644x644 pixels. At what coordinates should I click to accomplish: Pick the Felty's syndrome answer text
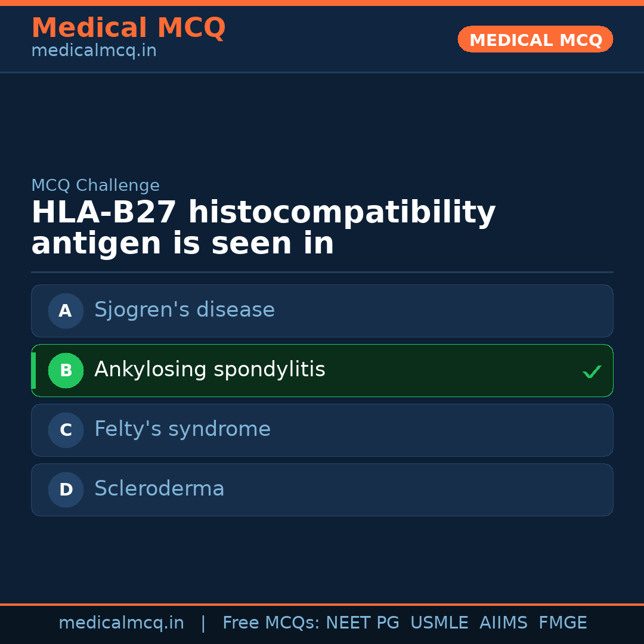pyautogui.click(x=182, y=429)
